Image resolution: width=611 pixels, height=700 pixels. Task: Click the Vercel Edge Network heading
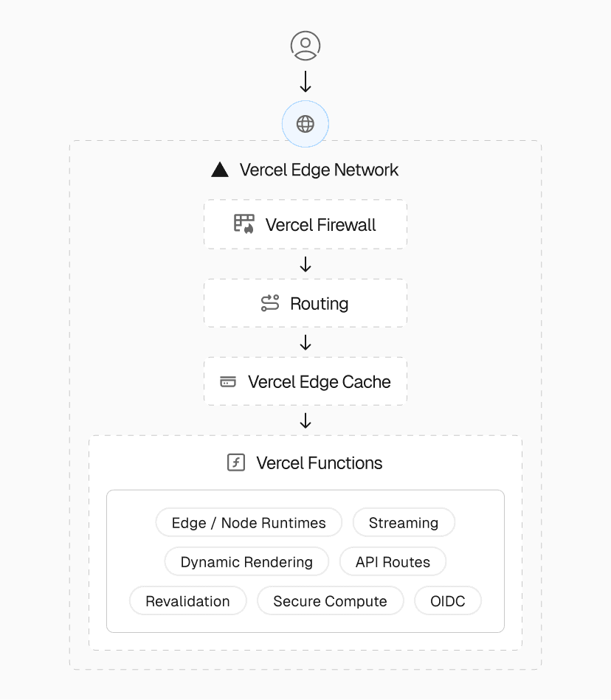[319, 170]
